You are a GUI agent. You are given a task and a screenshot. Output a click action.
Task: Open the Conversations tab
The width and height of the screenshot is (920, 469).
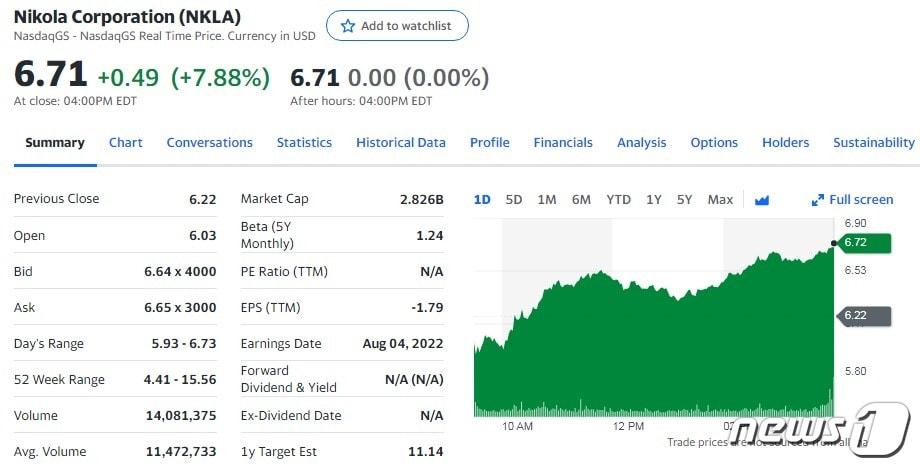[x=210, y=143]
